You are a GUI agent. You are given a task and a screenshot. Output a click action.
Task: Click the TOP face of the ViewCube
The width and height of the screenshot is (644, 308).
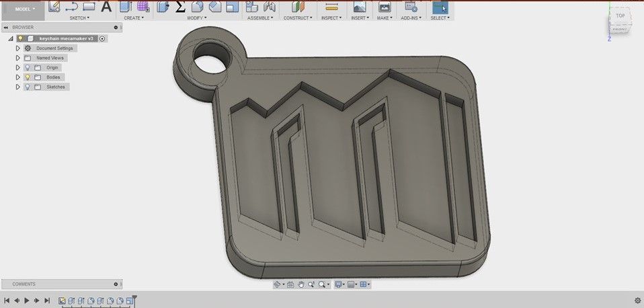[x=620, y=16]
